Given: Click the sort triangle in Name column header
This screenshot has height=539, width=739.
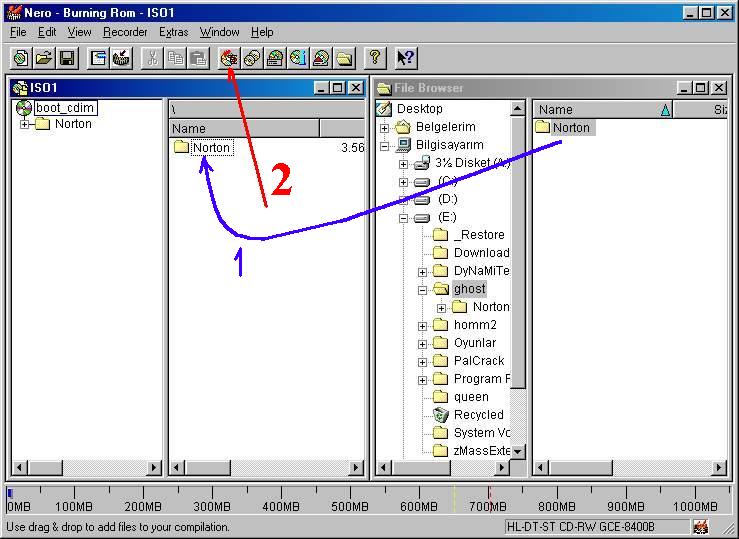Looking at the screenshot, I should pos(665,110).
